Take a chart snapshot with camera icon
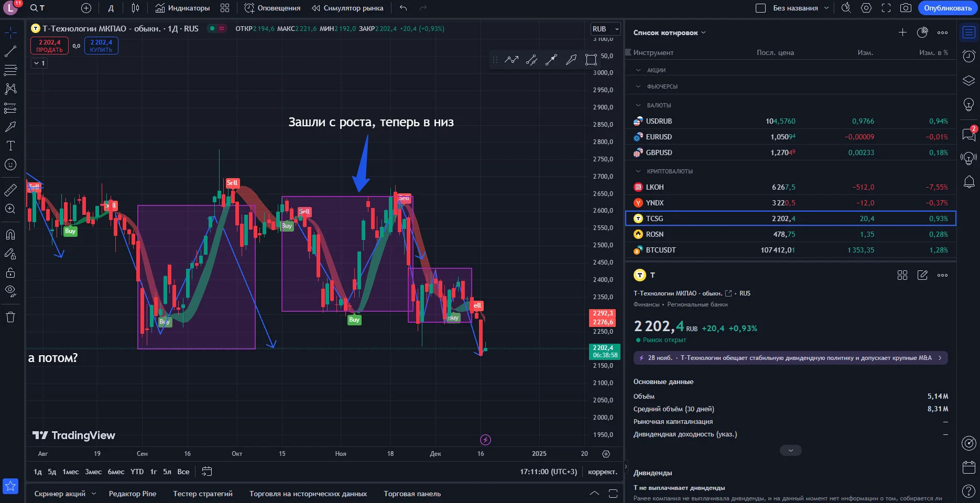Viewport: 980px width, 503px height. coord(906,8)
